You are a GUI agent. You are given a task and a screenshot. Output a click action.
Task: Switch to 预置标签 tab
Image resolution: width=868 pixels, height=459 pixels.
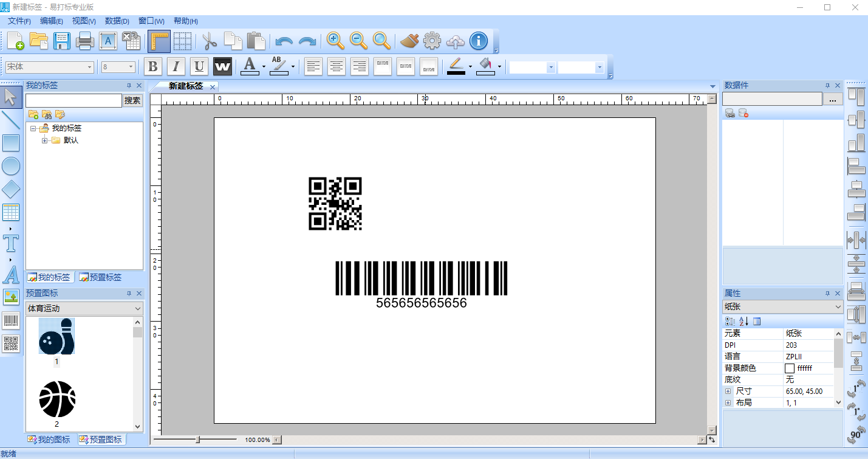(x=100, y=277)
